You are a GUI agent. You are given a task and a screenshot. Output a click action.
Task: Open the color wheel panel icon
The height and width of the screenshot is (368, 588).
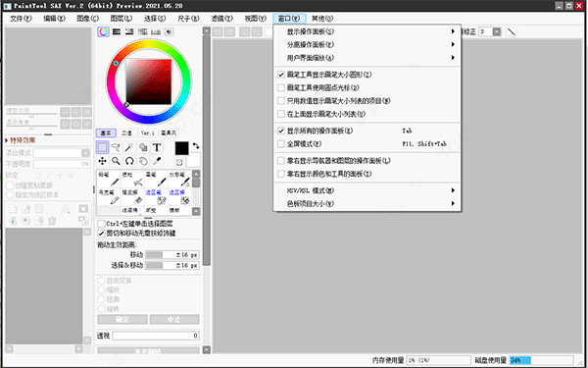pos(104,32)
